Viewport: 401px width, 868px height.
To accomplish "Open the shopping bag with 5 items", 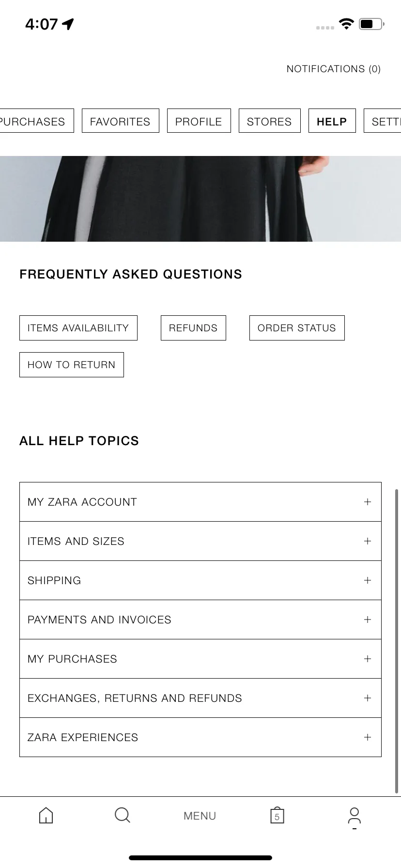I will (x=277, y=815).
